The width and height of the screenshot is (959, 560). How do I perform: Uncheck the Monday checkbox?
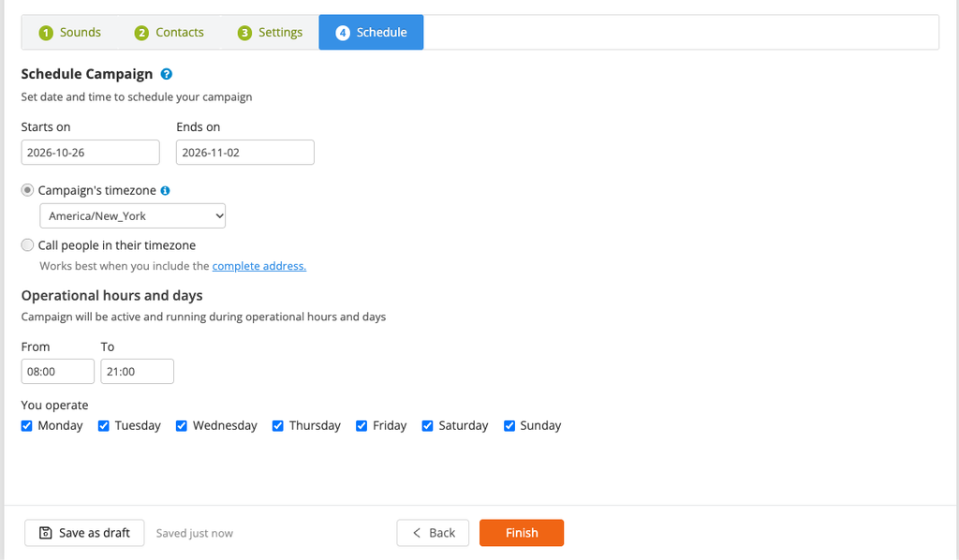pyautogui.click(x=27, y=426)
